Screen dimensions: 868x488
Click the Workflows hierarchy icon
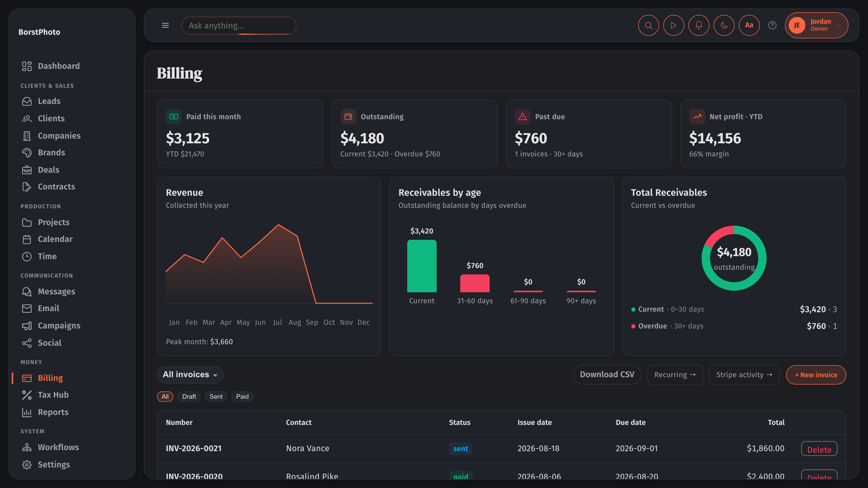(x=27, y=448)
